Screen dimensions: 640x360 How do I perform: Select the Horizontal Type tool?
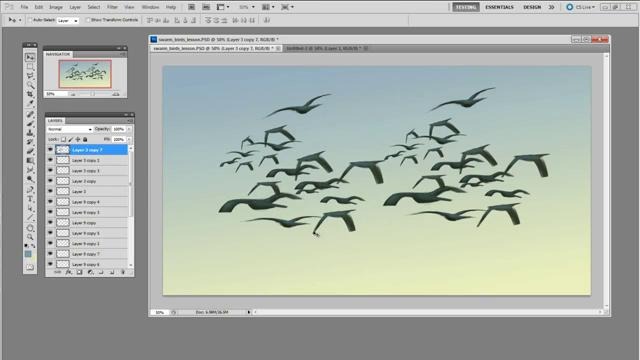(x=30, y=199)
